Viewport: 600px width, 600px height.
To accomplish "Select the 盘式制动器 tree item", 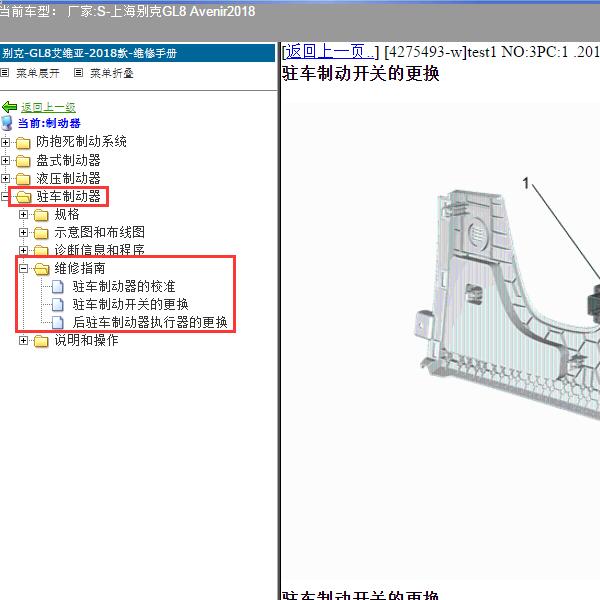I will (x=68, y=160).
